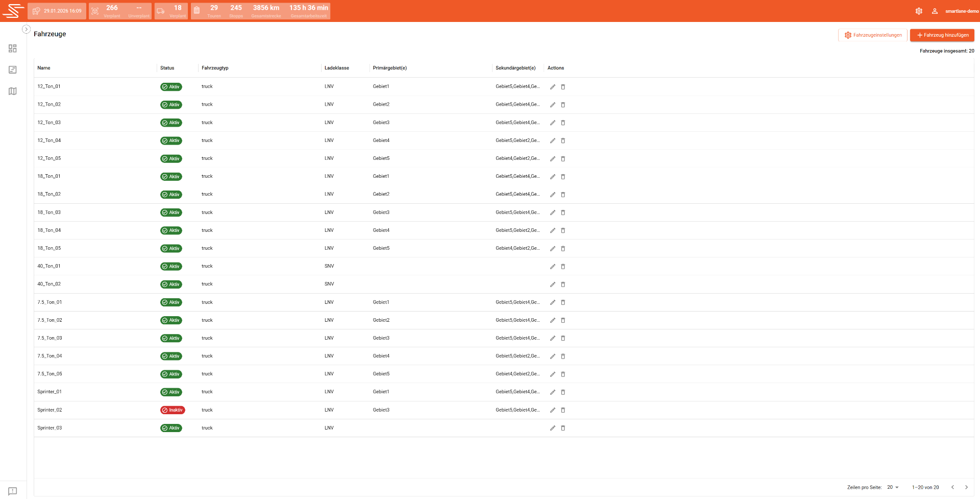Sort by the Name column header

[x=44, y=68]
